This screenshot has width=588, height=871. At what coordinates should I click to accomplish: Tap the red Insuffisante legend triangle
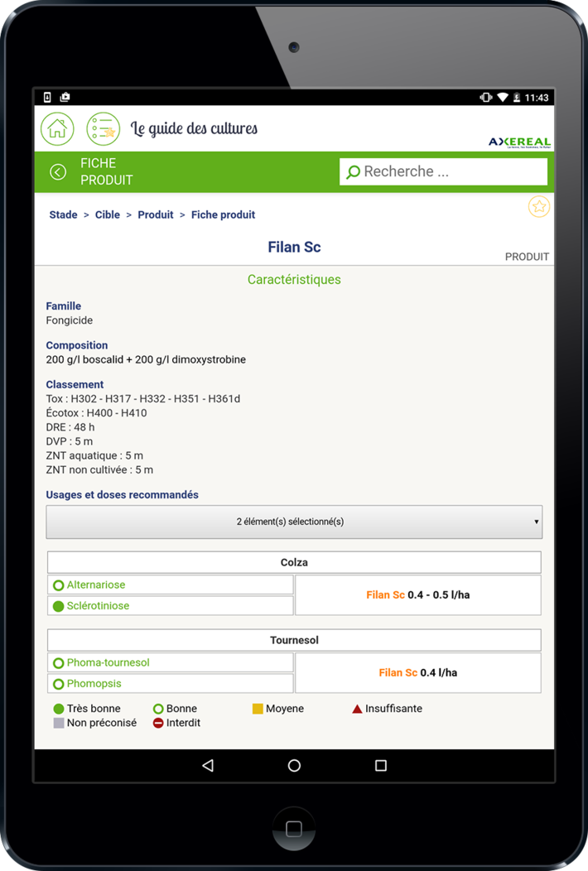click(x=358, y=709)
